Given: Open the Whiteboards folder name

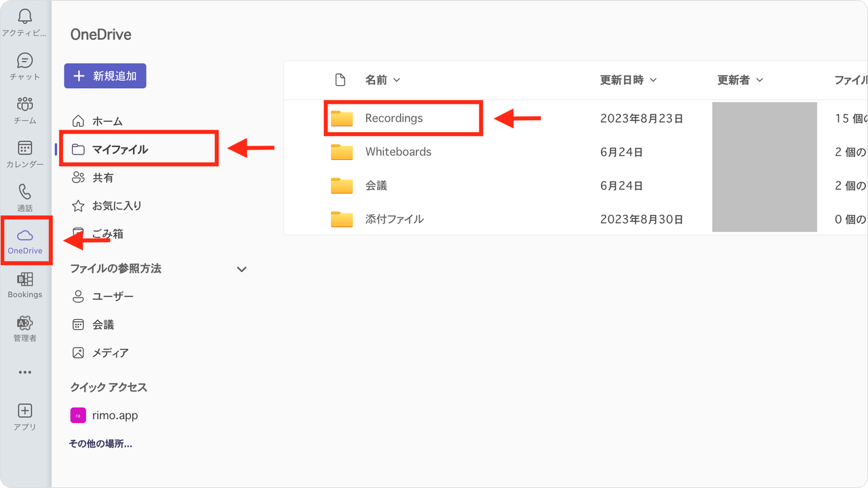Looking at the screenshot, I should [398, 152].
